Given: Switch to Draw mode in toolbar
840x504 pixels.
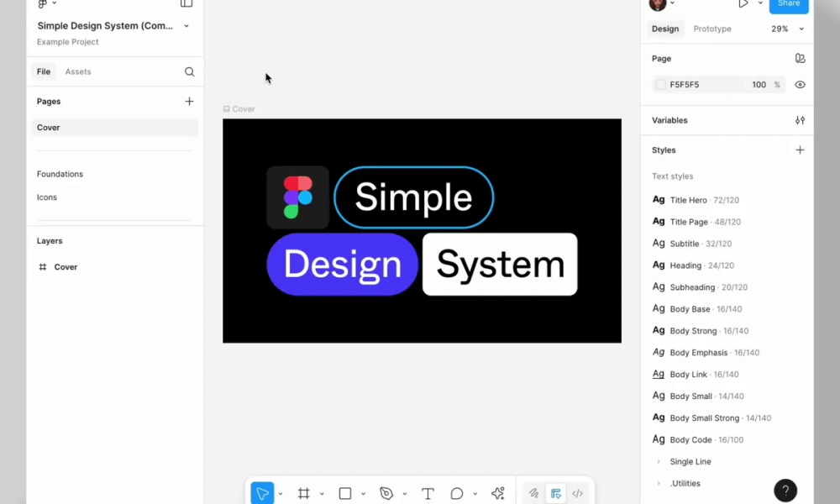Looking at the screenshot, I should [533, 493].
